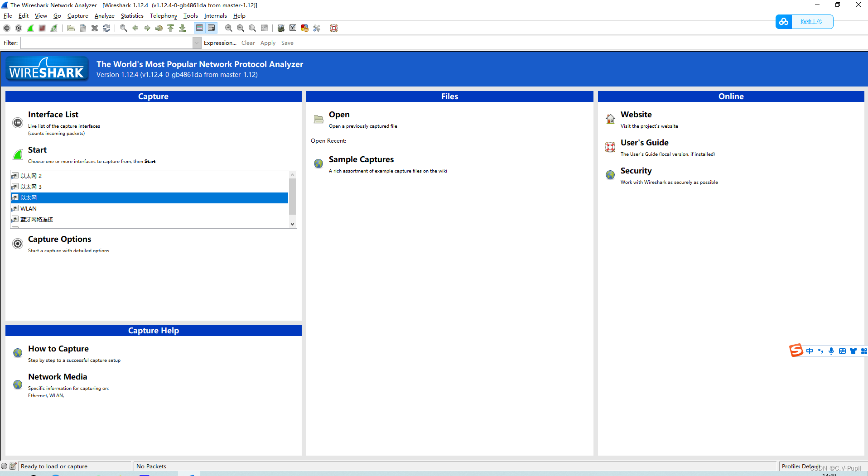
Task: Open the Capture menu
Action: (x=78, y=16)
